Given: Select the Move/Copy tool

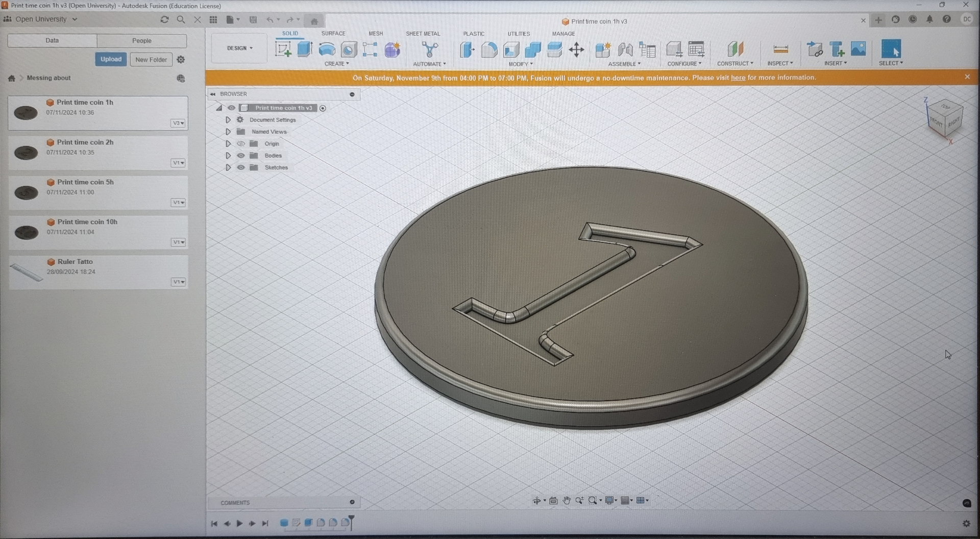Looking at the screenshot, I should point(576,50).
